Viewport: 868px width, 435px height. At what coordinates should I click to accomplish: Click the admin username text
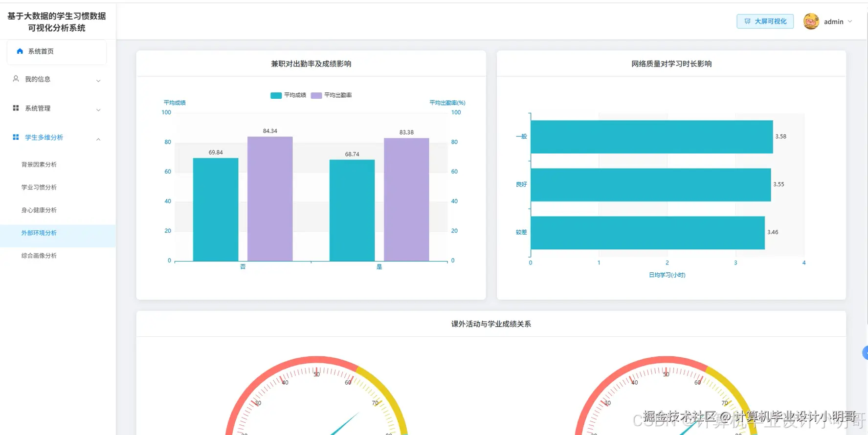click(834, 22)
